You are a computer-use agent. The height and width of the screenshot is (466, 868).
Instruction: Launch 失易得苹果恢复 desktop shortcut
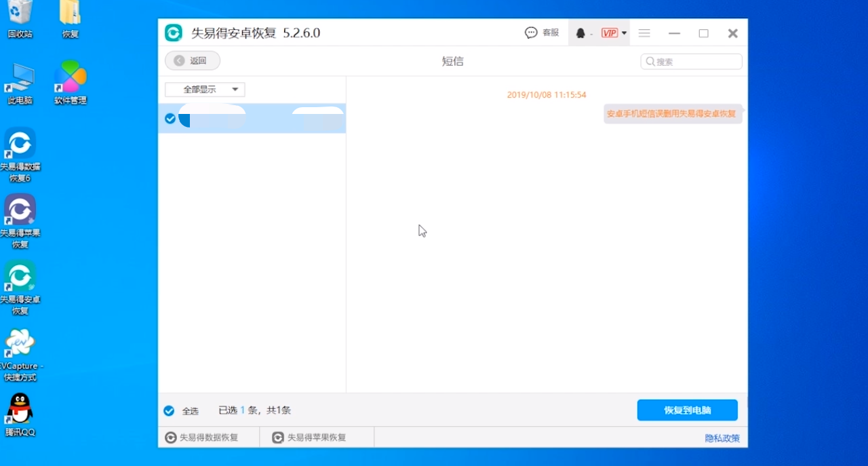point(20,222)
